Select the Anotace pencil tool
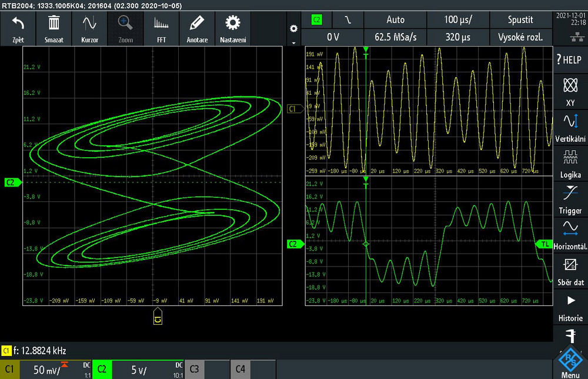 click(197, 29)
